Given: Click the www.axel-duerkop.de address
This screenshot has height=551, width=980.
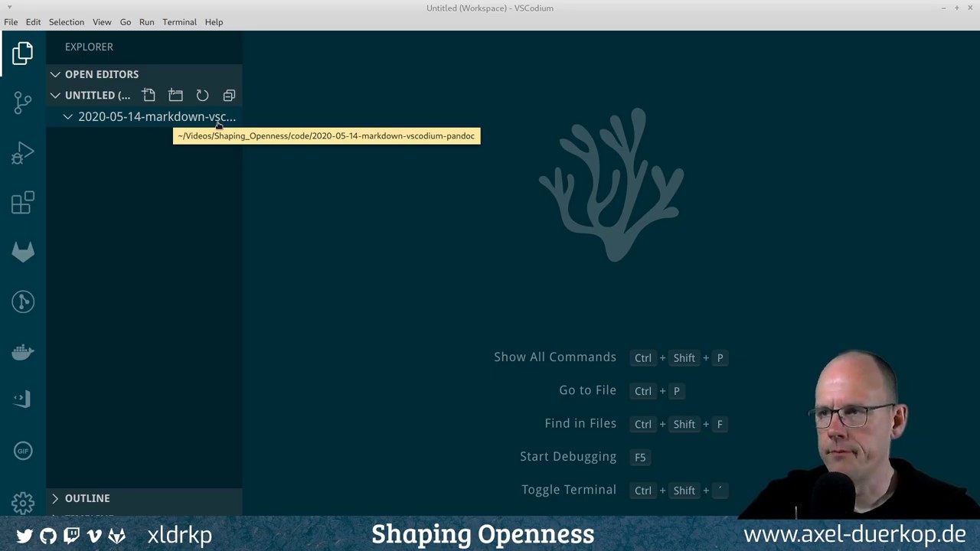Looking at the screenshot, I should click(x=854, y=534).
